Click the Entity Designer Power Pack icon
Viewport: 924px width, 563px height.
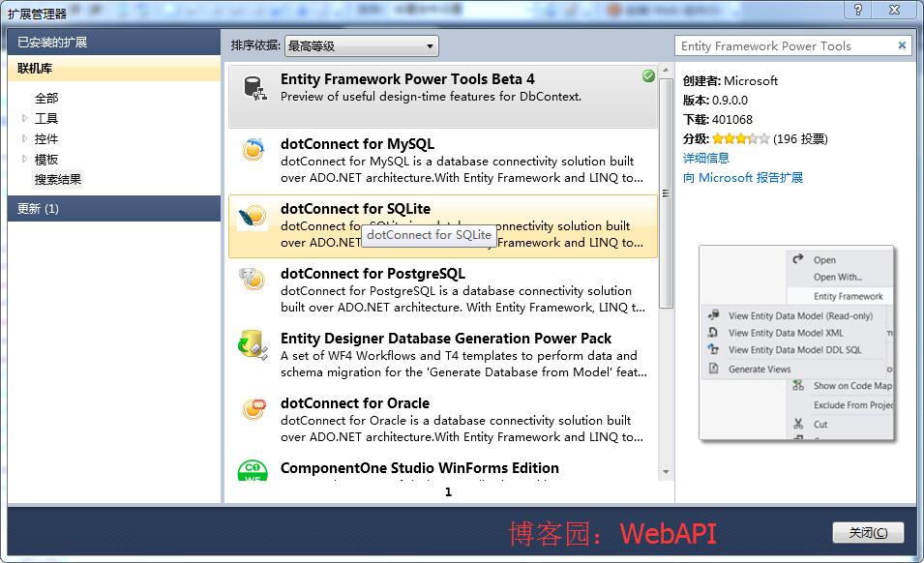(253, 345)
